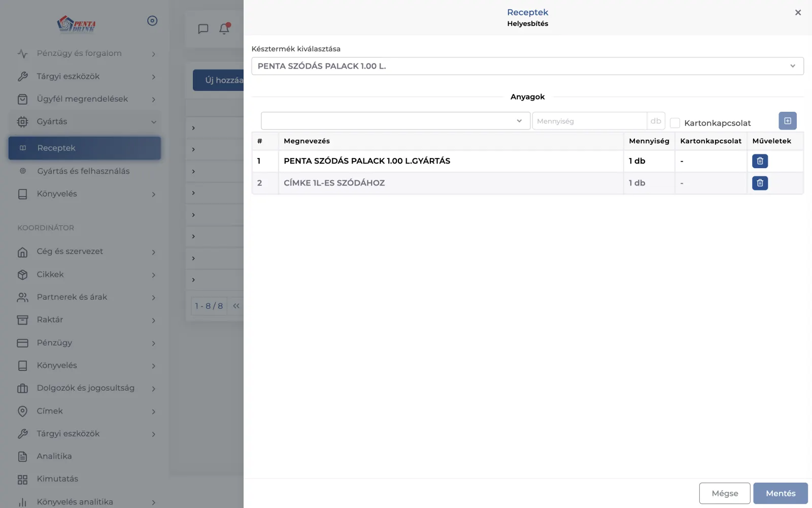
Task: Click the Mennyiség column header
Action: (x=649, y=141)
